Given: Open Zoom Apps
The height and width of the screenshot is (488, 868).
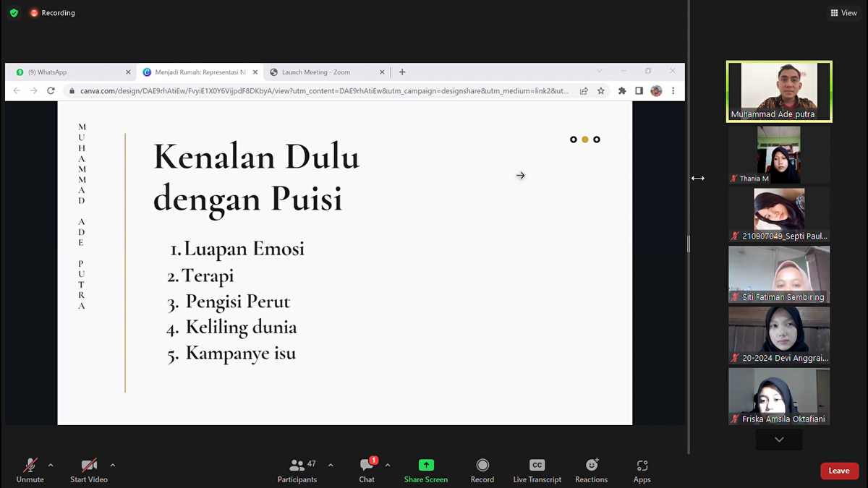Looking at the screenshot, I should coord(642,466).
